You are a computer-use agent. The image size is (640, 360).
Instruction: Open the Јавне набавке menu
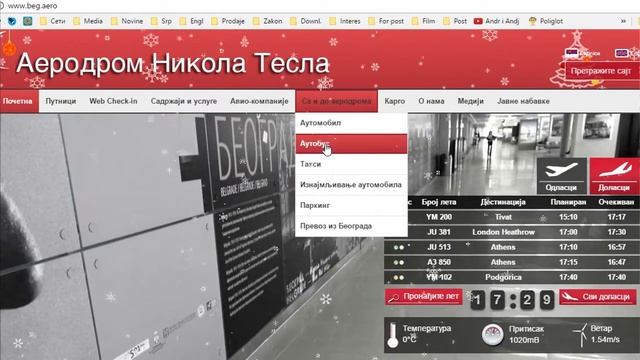pos(523,101)
